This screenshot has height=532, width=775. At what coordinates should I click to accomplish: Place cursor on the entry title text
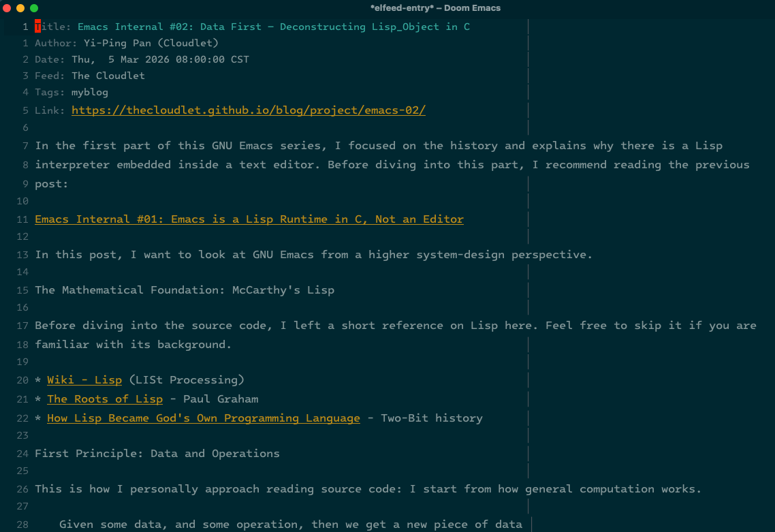[272, 27]
